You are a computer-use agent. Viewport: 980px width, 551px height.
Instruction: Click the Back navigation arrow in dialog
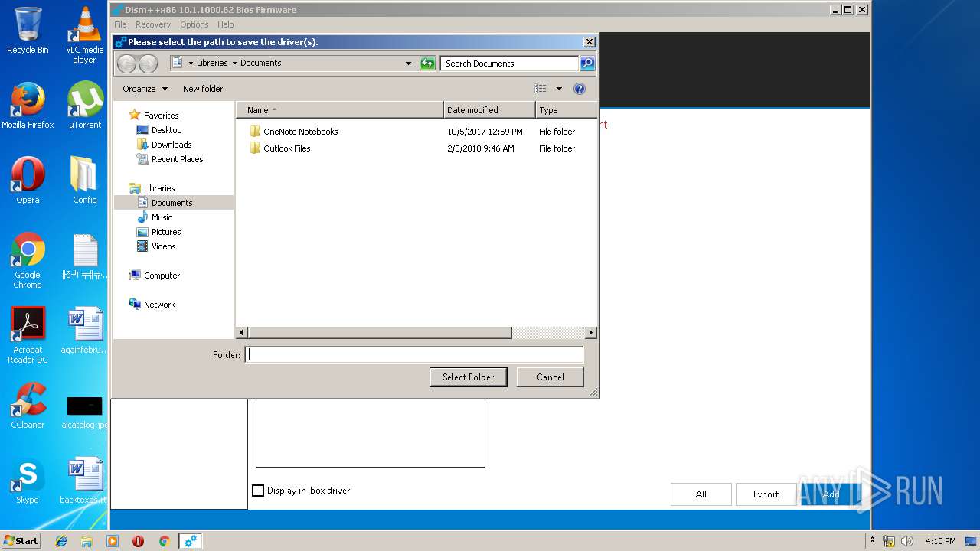127,64
